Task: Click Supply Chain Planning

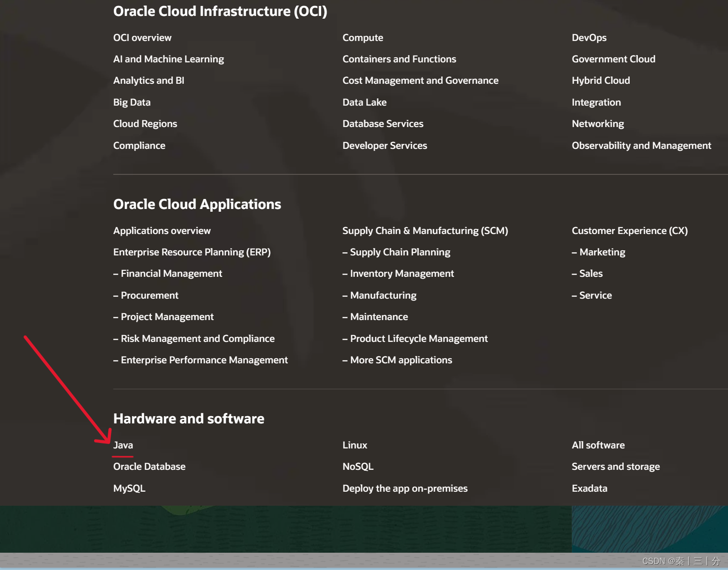Action: tap(396, 252)
